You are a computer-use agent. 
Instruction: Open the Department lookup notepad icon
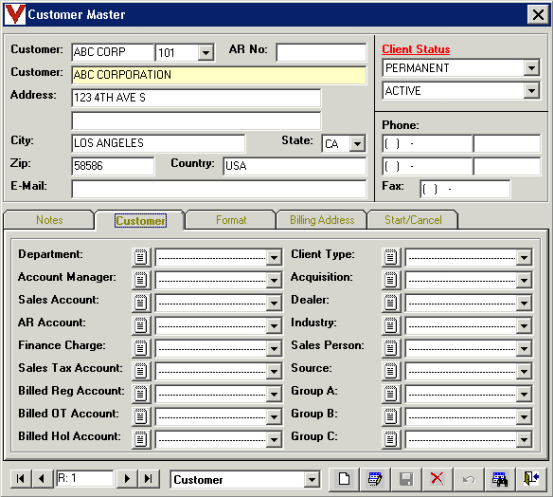click(141, 257)
